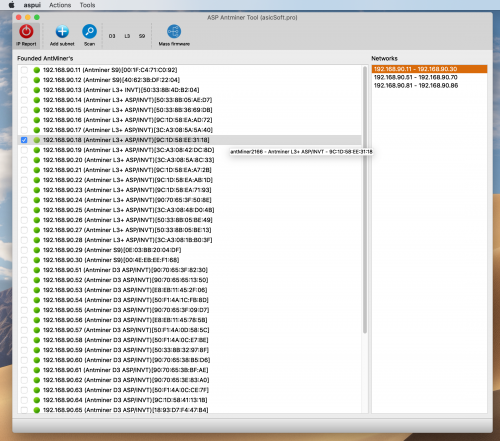Open the Mass firmware tool
500x441 pixels.
coord(174,32)
